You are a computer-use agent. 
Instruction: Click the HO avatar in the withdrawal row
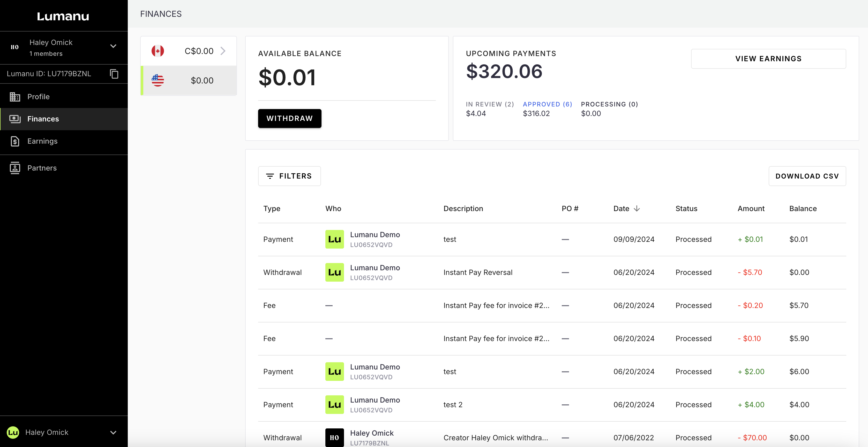pos(334,437)
